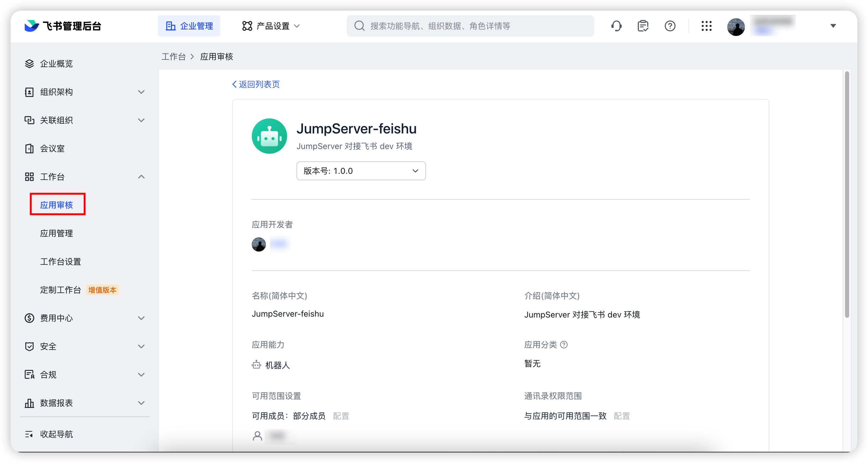Viewport: 868px width, 463px height.
Task: Click 配置 next to 可用成员
Action: [x=341, y=416]
